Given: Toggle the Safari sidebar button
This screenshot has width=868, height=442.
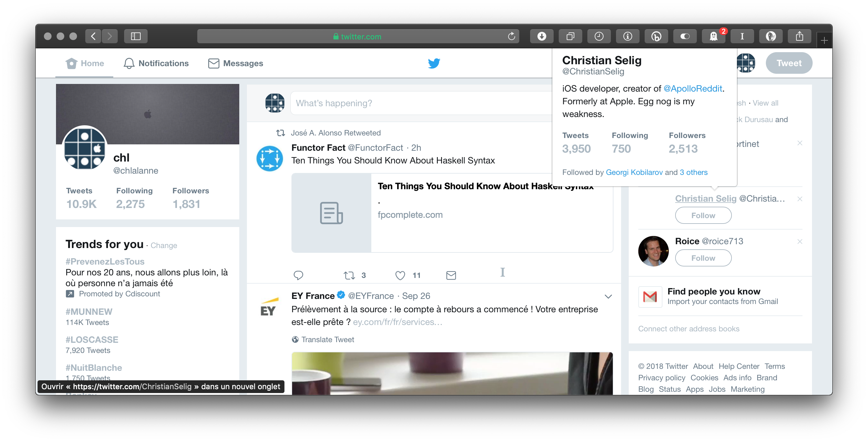Looking at the screenshot, I should click(136, 36).
